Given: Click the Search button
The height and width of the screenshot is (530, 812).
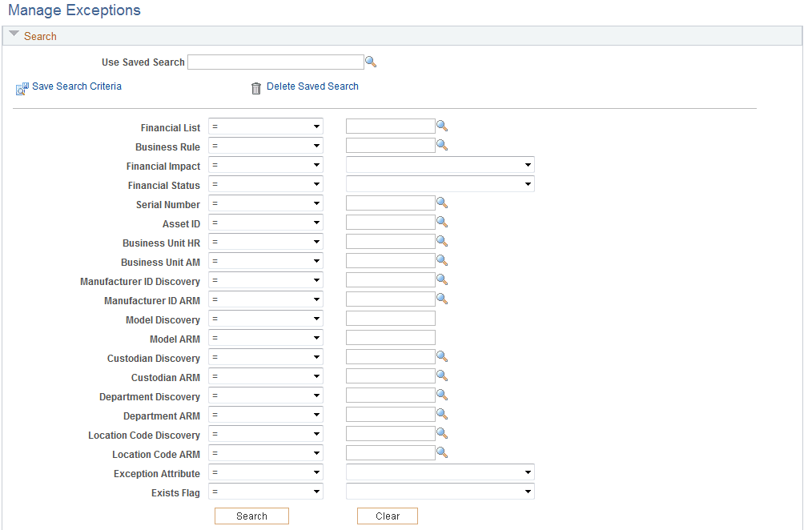Looking at the screenshot, I should (x=251, y=516).
